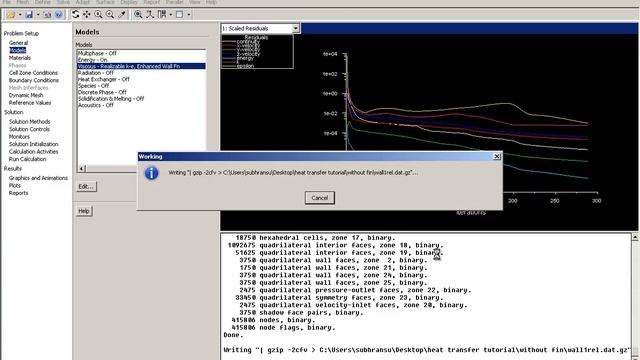
Task: Open the Reports page
Action: pyautogui.click(x=18, y=193)
